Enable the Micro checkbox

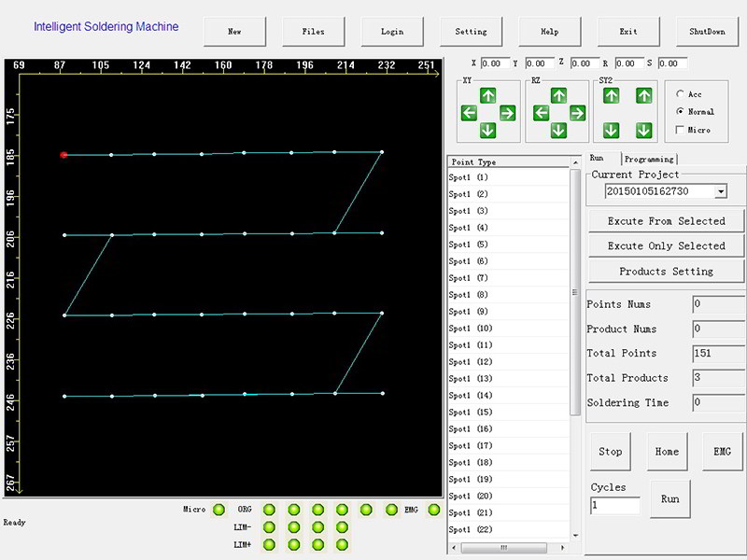click(681, 130)
